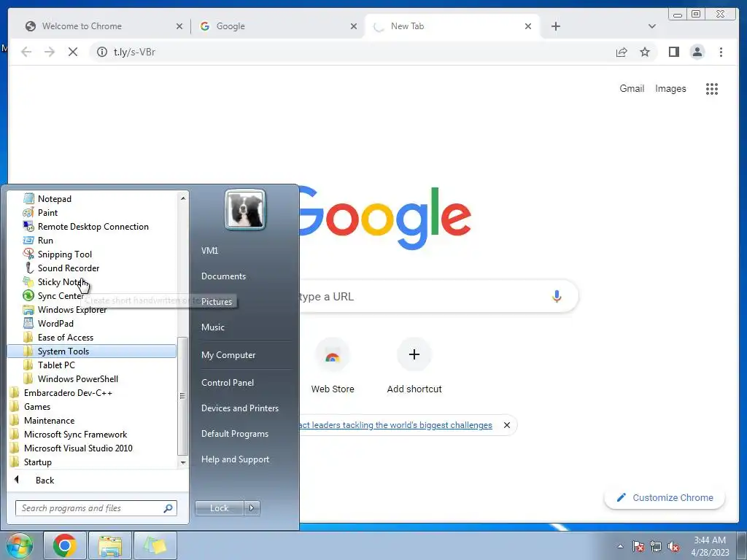747x560 pixels.
Task: Open Sticky Notes
Action: coord(61,281)
